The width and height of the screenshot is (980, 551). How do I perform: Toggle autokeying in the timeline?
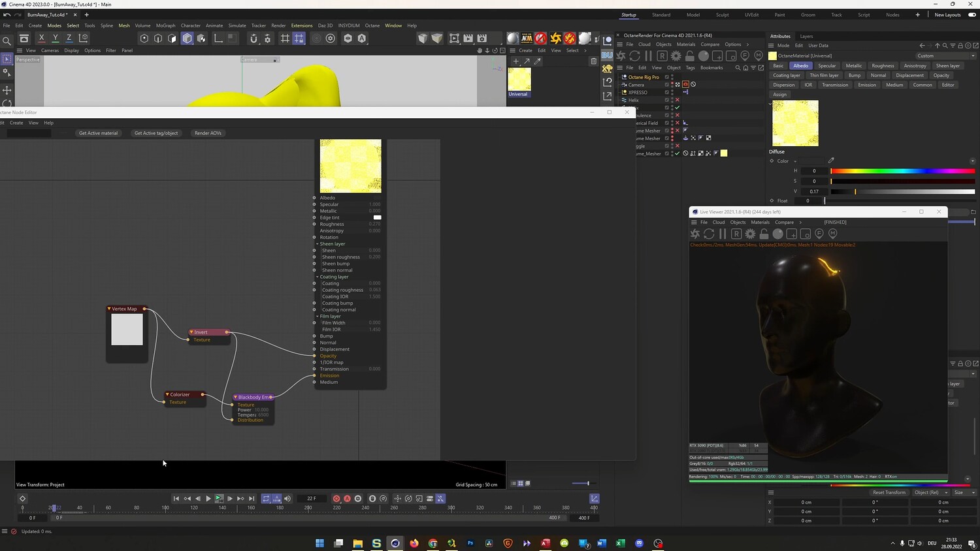[347, 499]
